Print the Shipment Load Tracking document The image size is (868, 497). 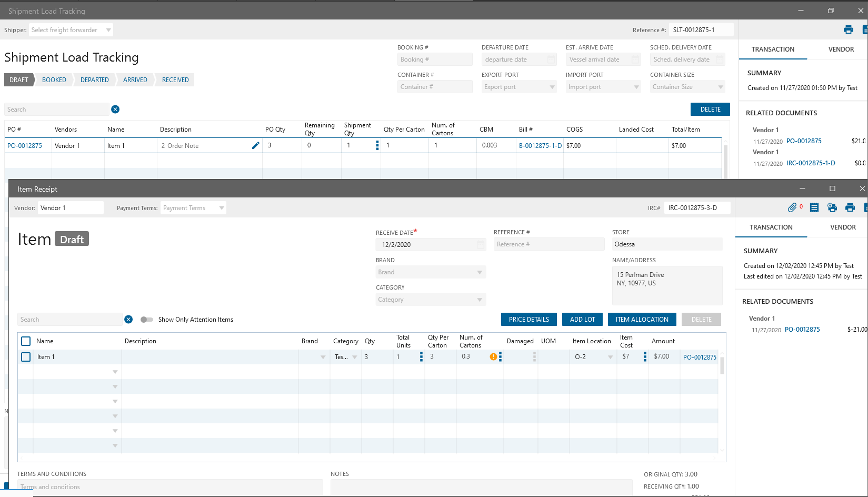pyautogui.click(x=849, y=29)
